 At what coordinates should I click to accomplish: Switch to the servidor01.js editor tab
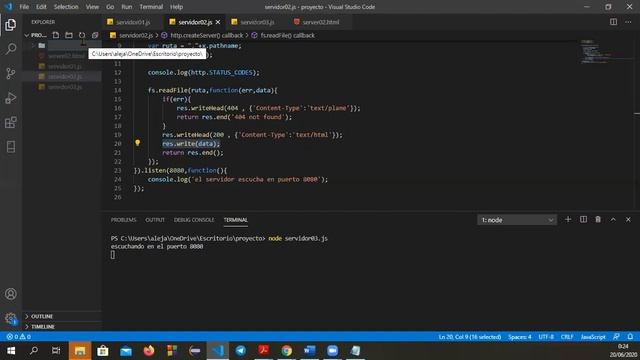pyautogui.click(x=132, y=22)
